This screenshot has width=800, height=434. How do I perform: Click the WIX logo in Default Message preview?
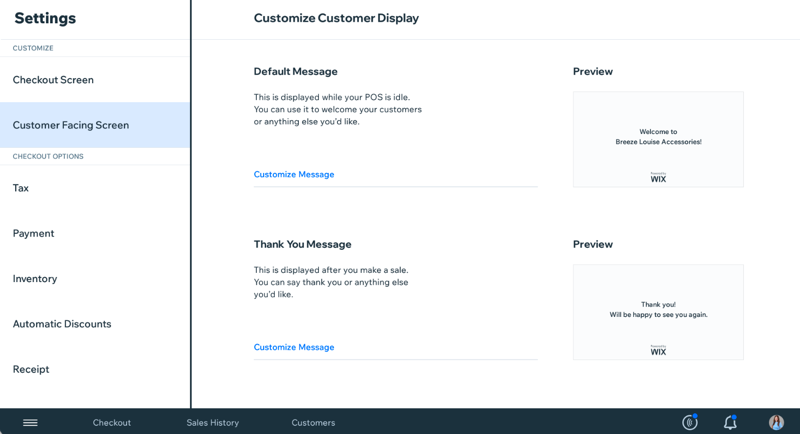click(x=658, y=178)
